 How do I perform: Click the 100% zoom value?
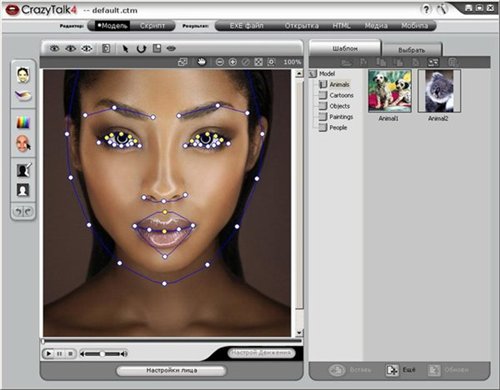coord(292,62)
